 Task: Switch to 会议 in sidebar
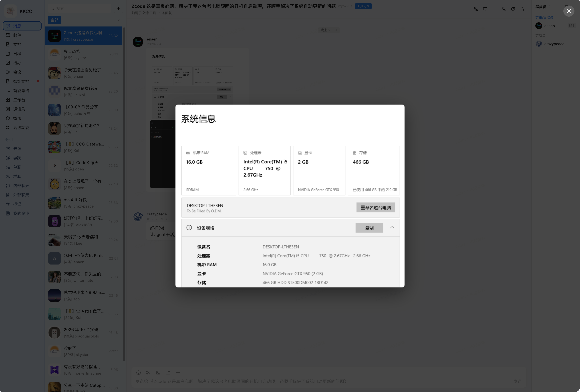pyautogui.click(x=22, y=72)
